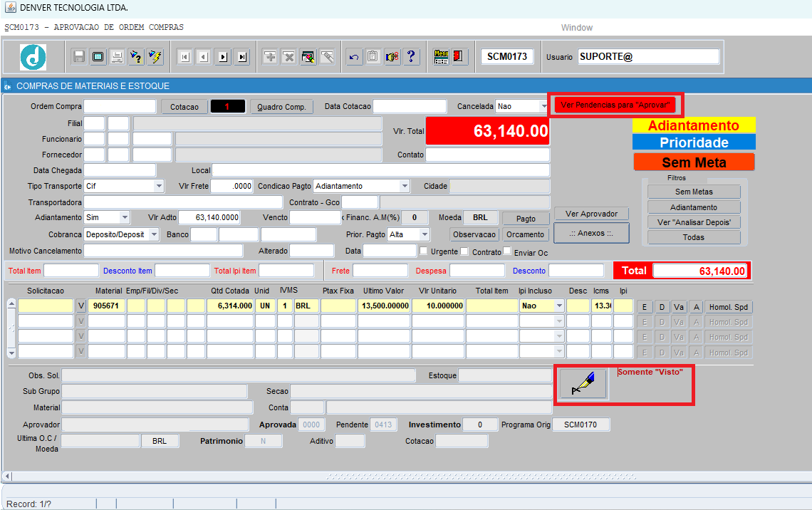Click 'E' button in first item row
Viewport: 812px width, 510px height.
click(645, 307)
